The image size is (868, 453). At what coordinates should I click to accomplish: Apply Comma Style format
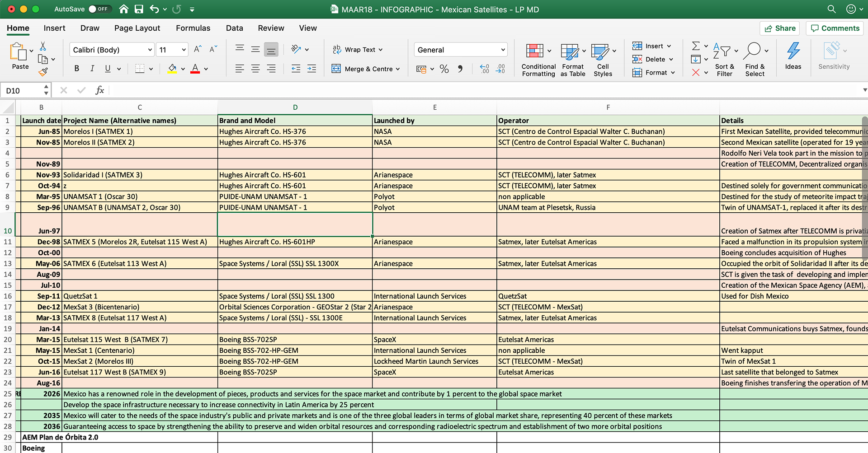point(460,69)
